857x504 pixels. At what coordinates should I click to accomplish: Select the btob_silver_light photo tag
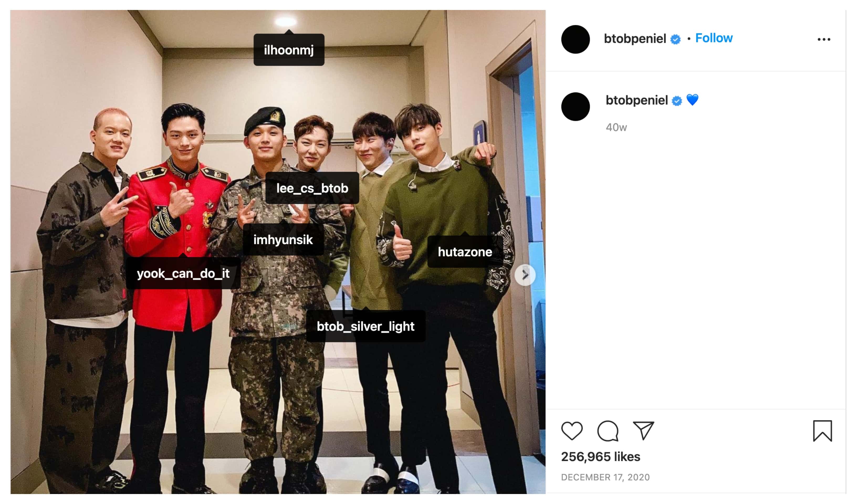click(365, 326)
